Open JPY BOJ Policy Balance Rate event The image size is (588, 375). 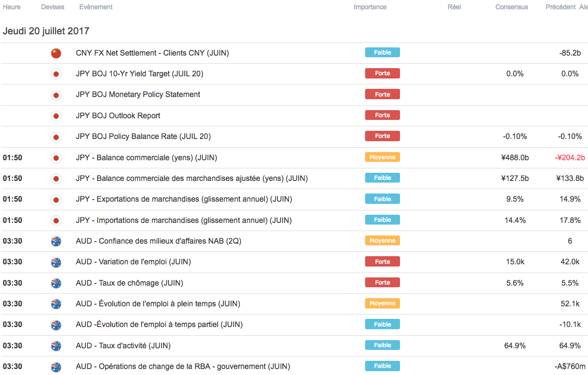pos(143,136)
